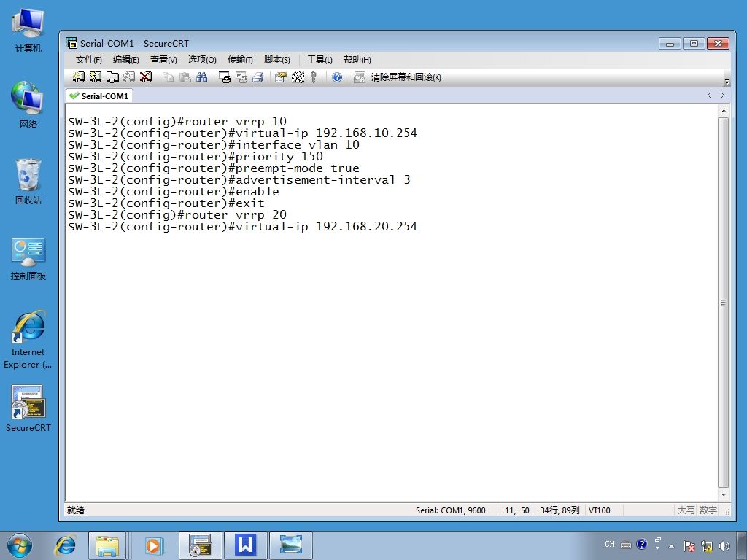Click the 就绪 status text
747x560 pixels.
click(x=76, y=510)
